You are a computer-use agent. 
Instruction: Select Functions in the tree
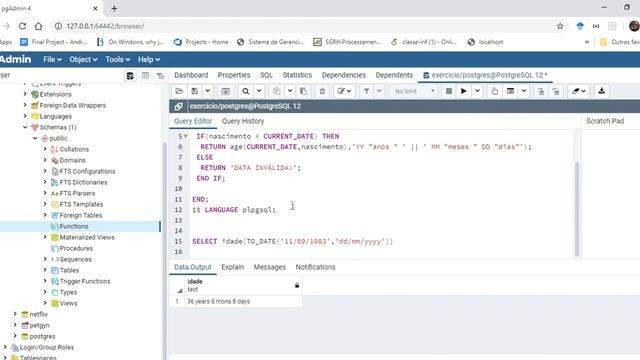coord(73,226)
